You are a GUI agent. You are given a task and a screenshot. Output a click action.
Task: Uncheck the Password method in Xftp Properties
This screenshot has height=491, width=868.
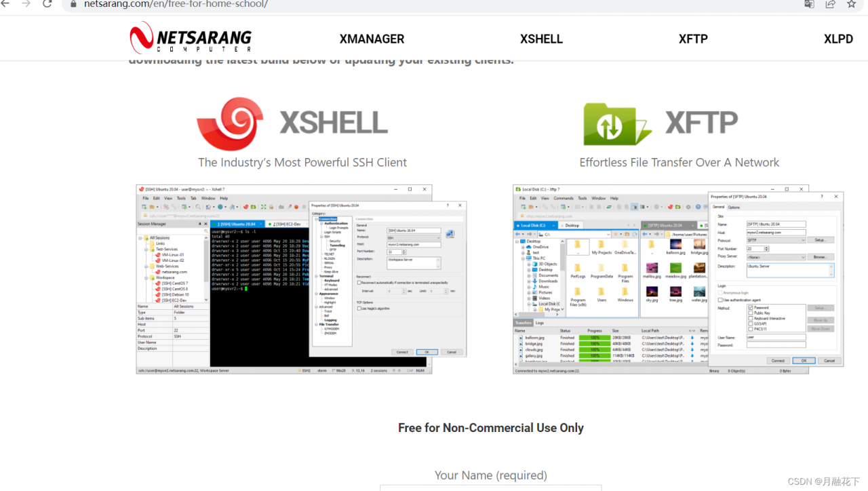point(751,308)
